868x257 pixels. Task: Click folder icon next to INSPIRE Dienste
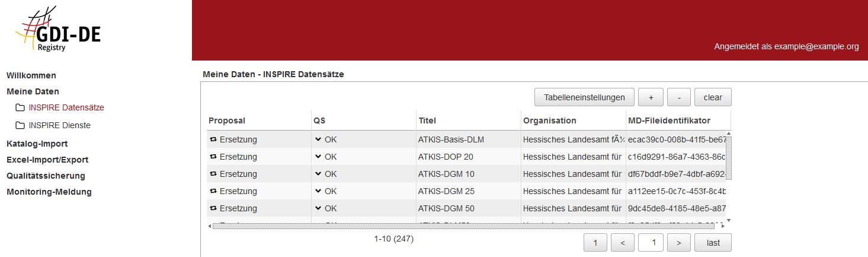pyautogui.click(x=20, y=126)
